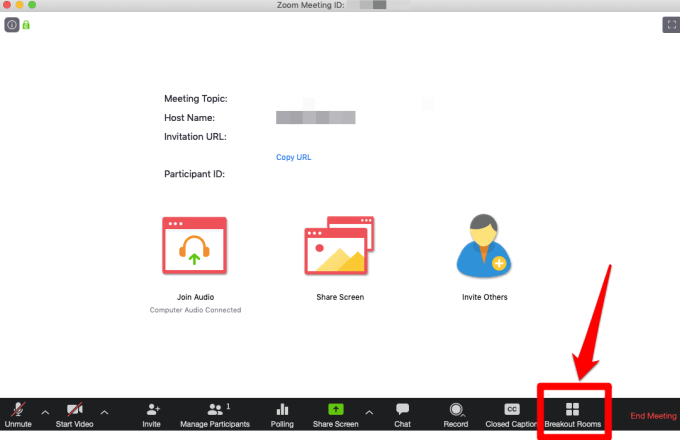Click the Copy URL link
Image resolution: width=680 pixels, height=440 pixels.
click(x=295, y=157)
